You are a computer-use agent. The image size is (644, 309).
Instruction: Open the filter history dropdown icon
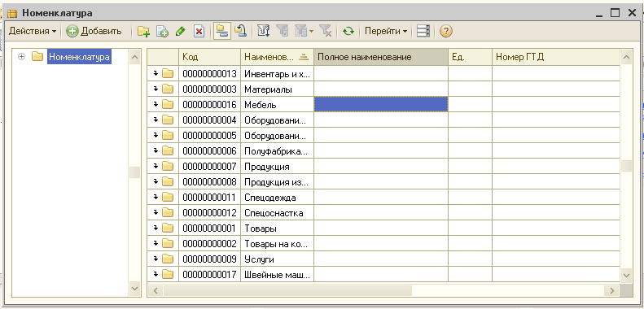(x=304, y=32)
